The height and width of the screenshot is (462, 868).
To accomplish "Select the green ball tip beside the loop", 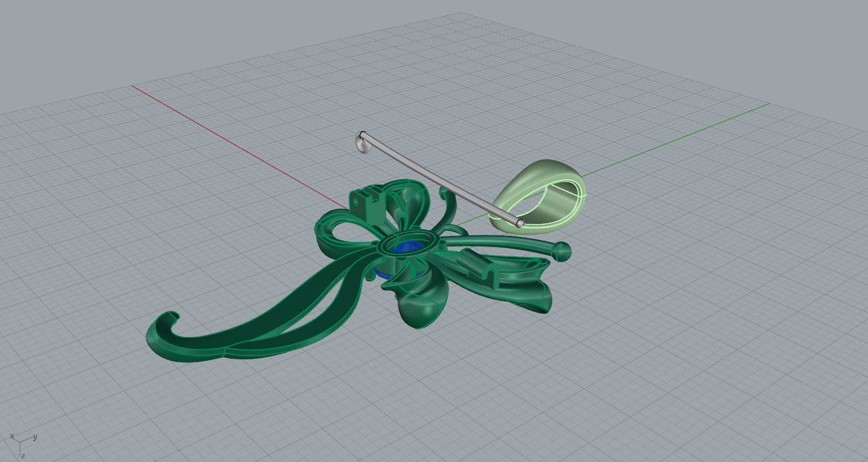I will coord(561,251).
